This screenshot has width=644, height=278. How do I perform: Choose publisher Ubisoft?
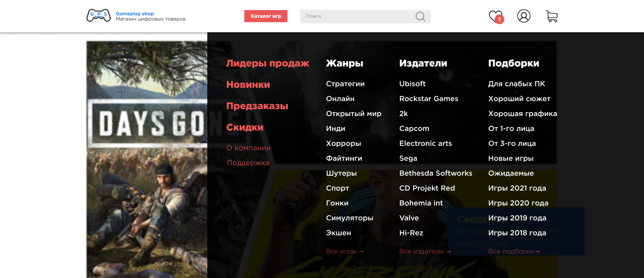click(412, 84)
